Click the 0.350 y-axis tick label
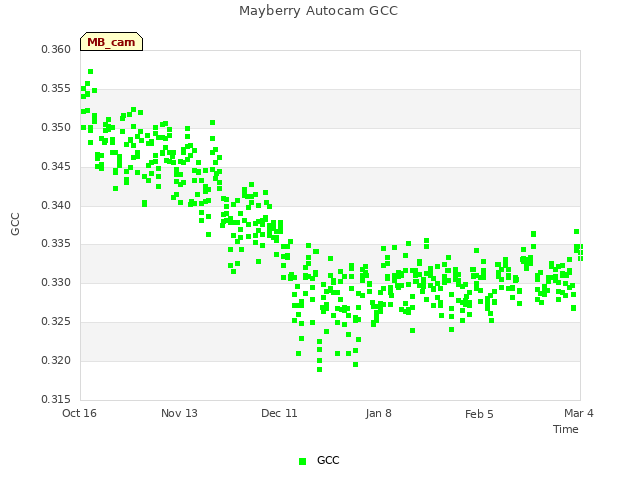 pyautogui.click(x=56, y=127)
